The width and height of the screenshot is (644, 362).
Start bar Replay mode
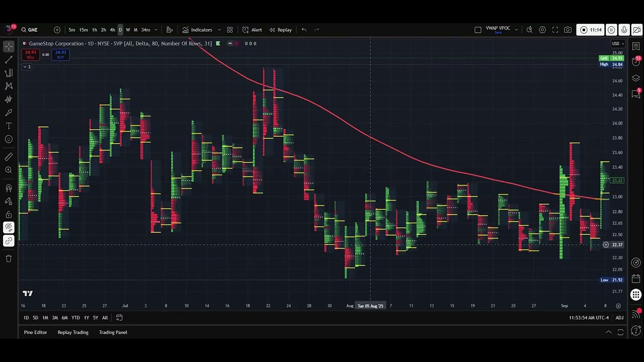280,30
